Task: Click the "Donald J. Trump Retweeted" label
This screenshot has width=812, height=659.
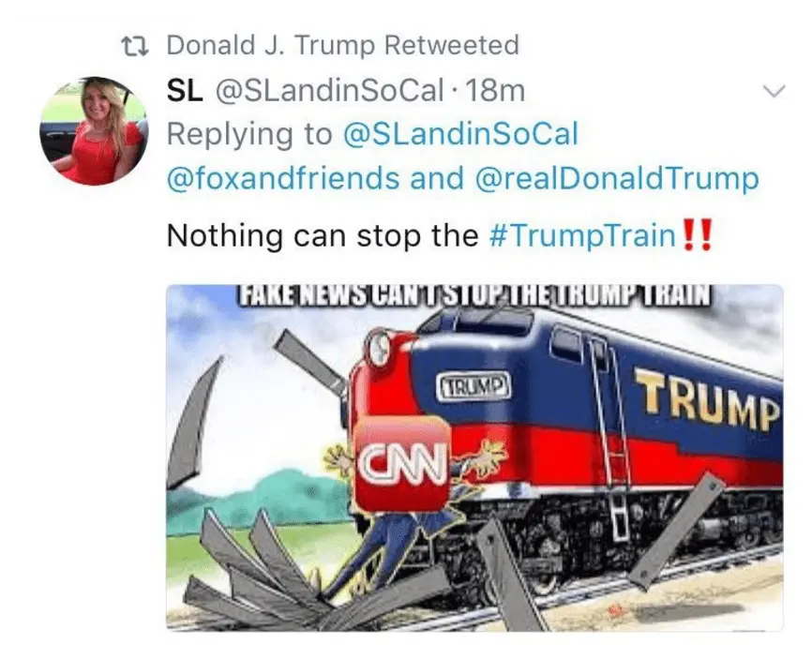Action: [342, 45]
